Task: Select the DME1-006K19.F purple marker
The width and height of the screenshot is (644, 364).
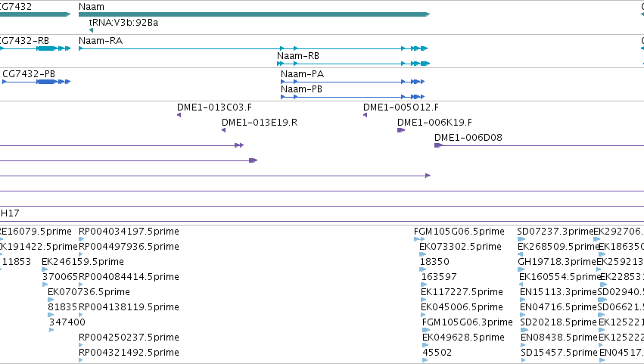Action: pos(401,130)
